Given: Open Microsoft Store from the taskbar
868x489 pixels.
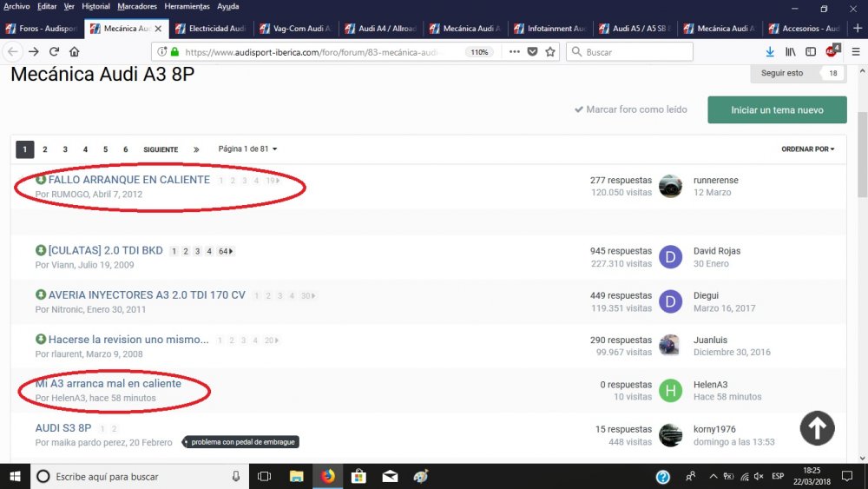Looking at the screenshot, I should pos(358,476).
